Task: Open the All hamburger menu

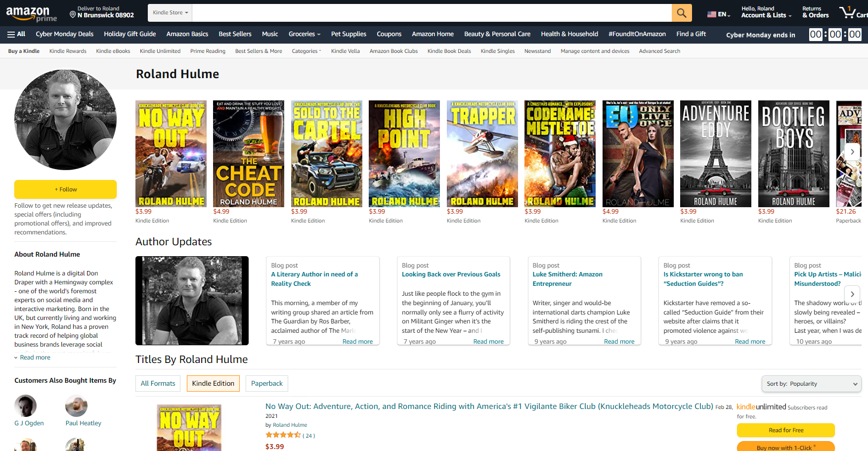Action: click(x=16, y=34)
